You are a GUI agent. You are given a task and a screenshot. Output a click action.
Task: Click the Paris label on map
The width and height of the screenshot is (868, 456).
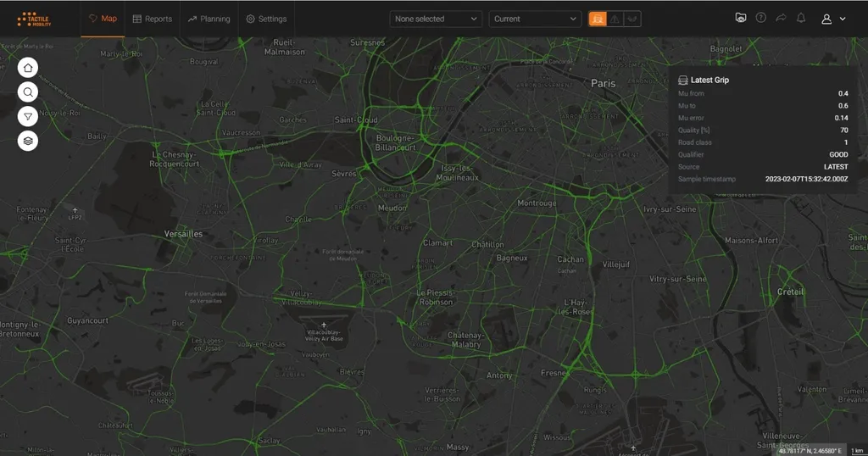point(603,84)
